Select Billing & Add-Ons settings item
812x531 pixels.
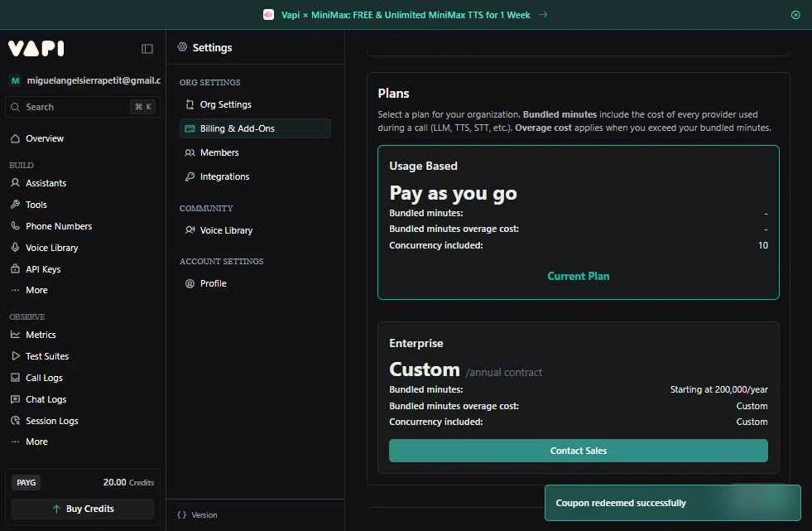point(255,128)
